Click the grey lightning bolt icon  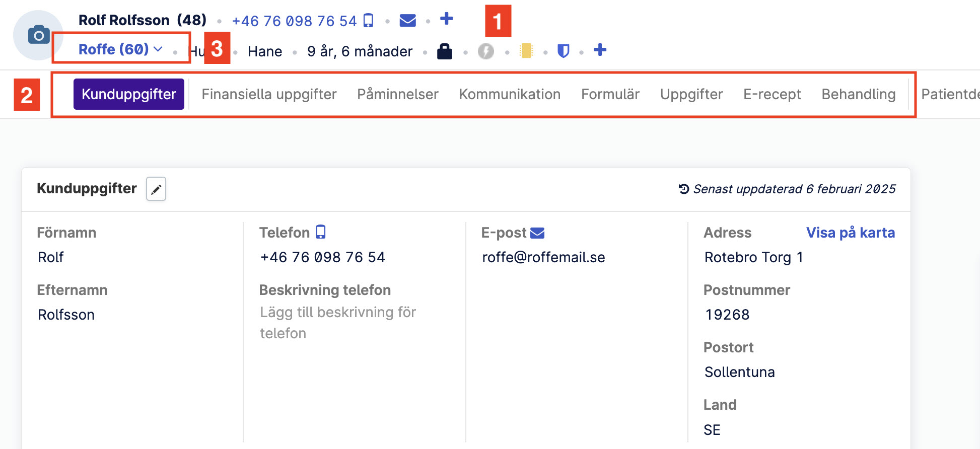[x=486, y=51]
